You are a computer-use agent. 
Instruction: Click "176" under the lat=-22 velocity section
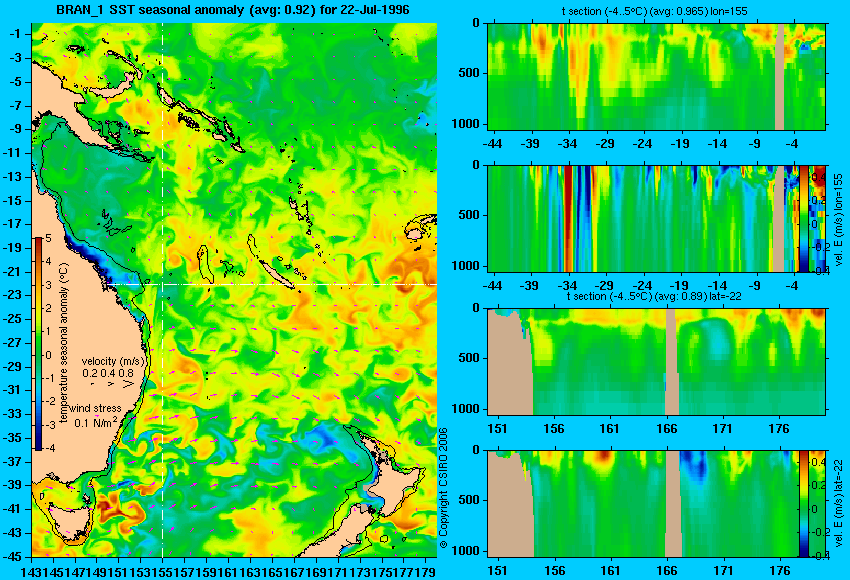(780, 571)
